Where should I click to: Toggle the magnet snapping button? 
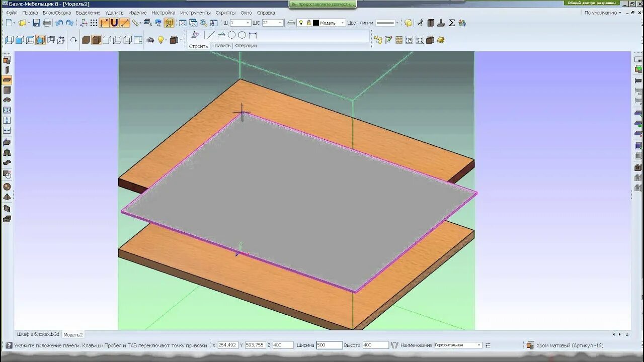click(114, 23)
